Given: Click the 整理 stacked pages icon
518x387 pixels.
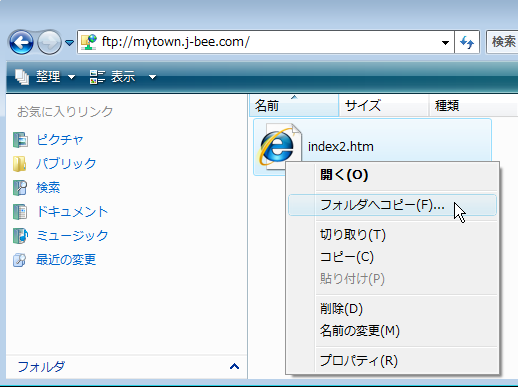Looking at the screenshot, I should click(22, 77).
